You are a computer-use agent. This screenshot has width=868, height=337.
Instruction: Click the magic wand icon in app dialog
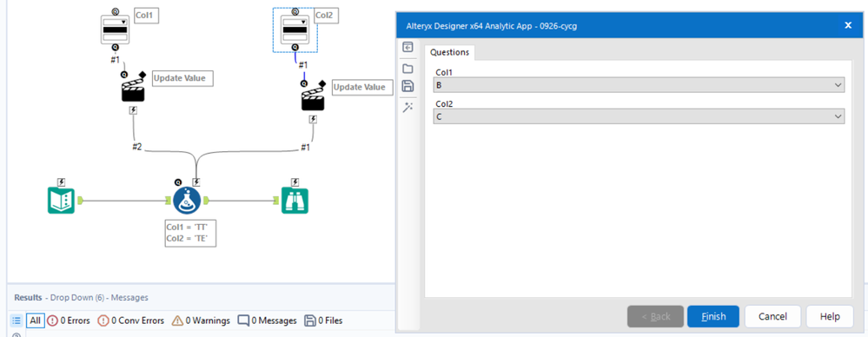point(408,108)
